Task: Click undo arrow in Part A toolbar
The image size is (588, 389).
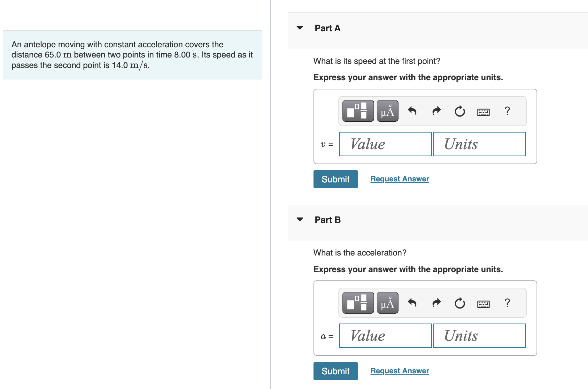Action: tap(412, 111)
